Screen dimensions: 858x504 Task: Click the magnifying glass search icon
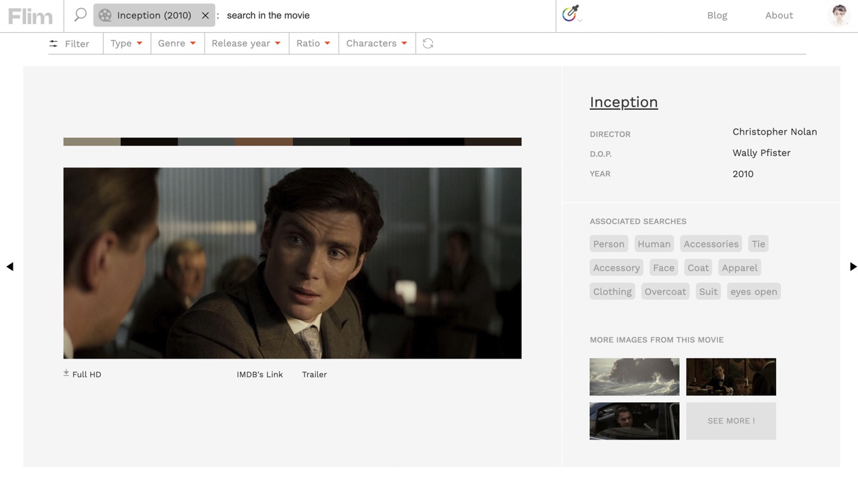click(80, 15)
